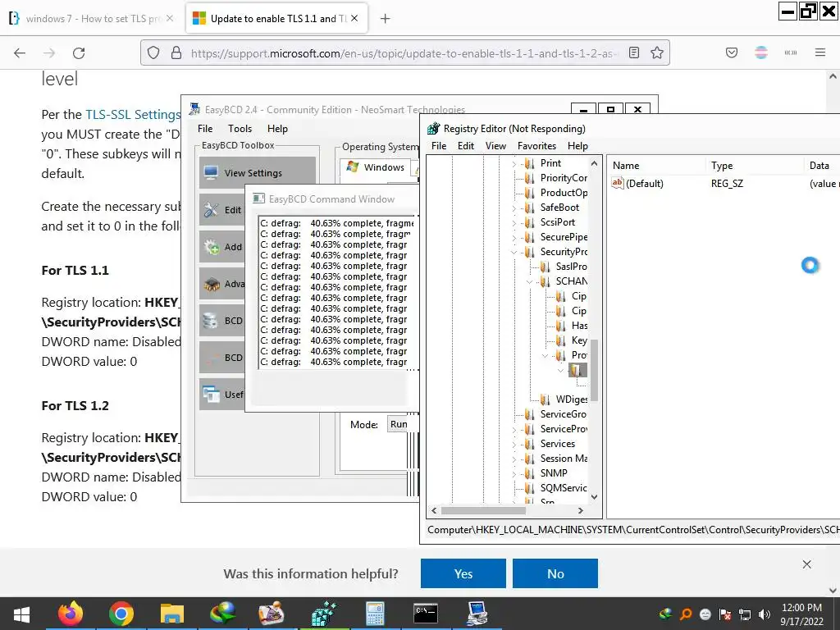840x630 pixels.
Task: Open the Calculator taskbar icon
Action: point(375,614)
